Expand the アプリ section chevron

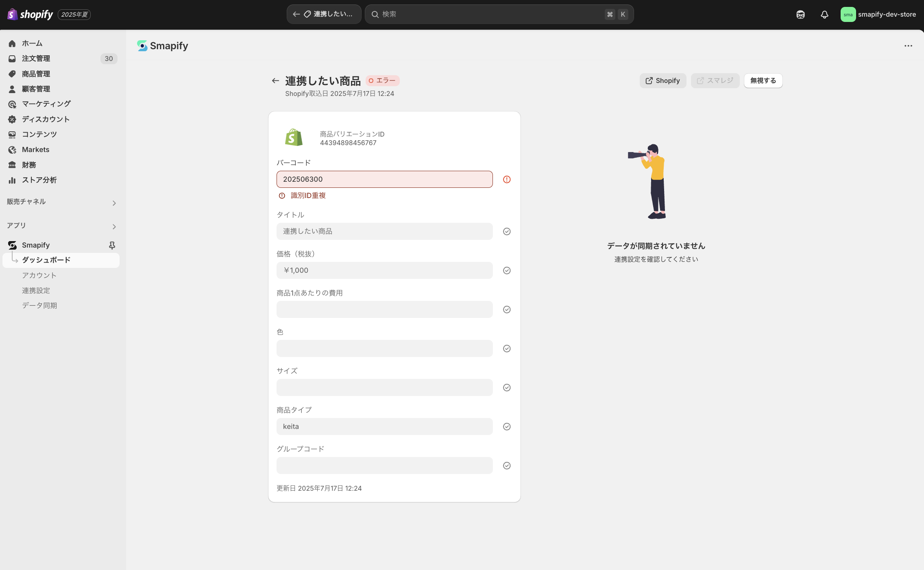click(114, 226)
